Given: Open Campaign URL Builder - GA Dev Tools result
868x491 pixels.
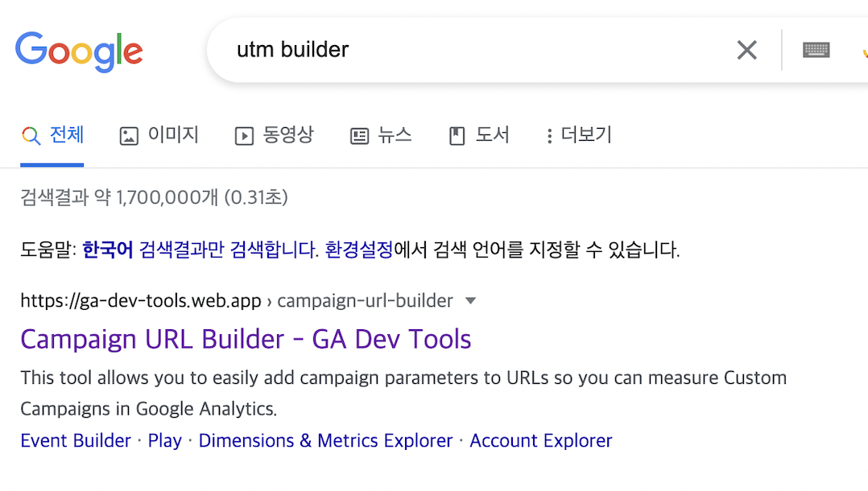Looking at the screenshot, I should click(x=246, y=339).
